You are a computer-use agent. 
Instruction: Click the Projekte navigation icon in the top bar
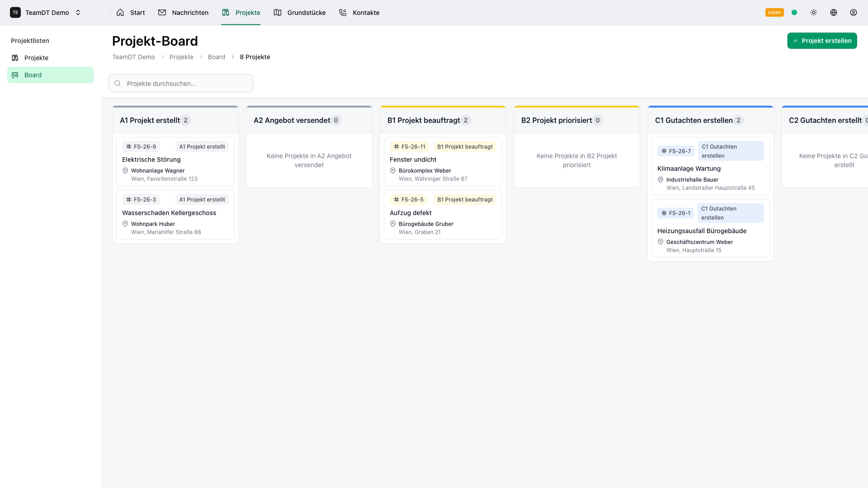pyautogui.click(x=226, y=12)
